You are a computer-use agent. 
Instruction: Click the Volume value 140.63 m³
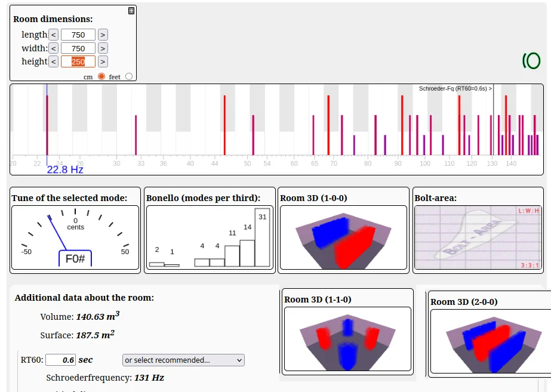click(98, 316)
